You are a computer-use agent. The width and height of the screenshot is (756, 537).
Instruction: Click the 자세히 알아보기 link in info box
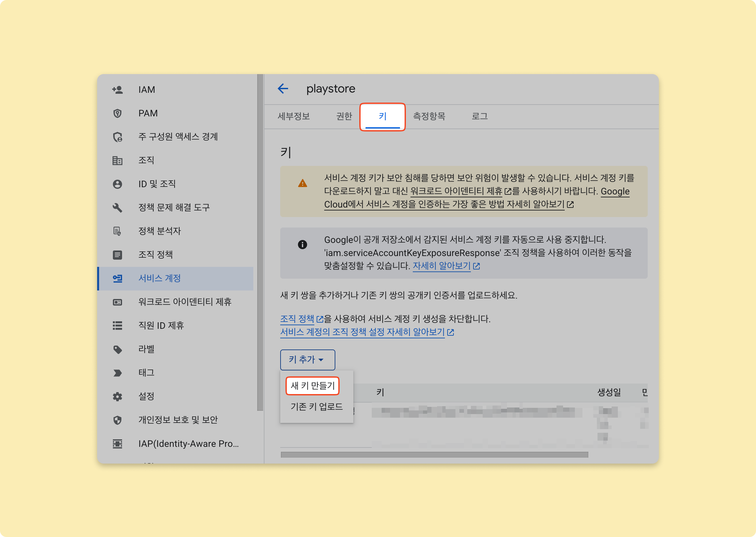442,266
